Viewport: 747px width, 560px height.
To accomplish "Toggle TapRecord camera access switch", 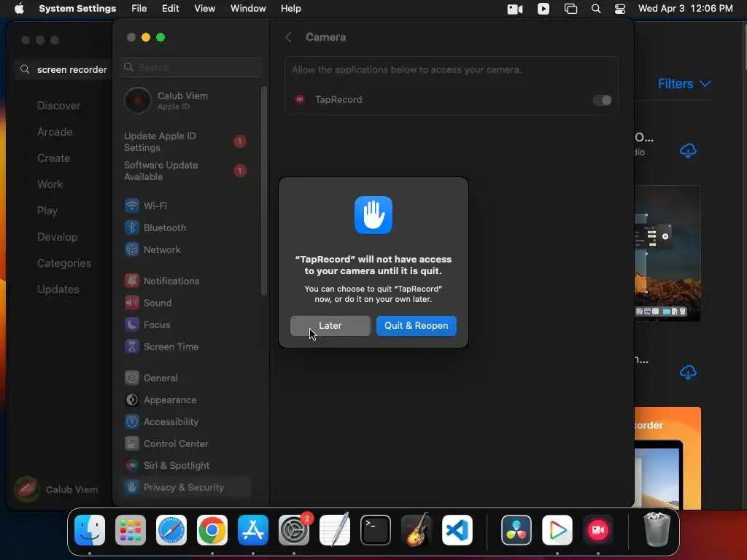I will point(602,100).
